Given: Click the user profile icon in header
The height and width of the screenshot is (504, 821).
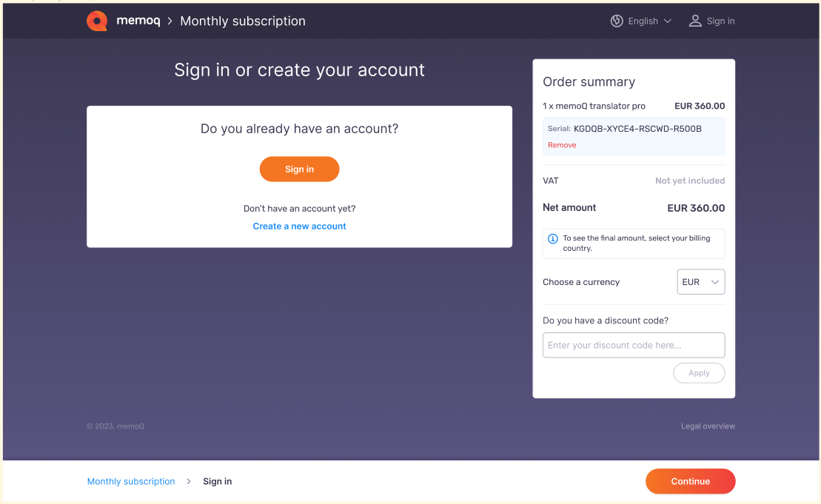Looking at the screenshot, I should coord(695,21).
